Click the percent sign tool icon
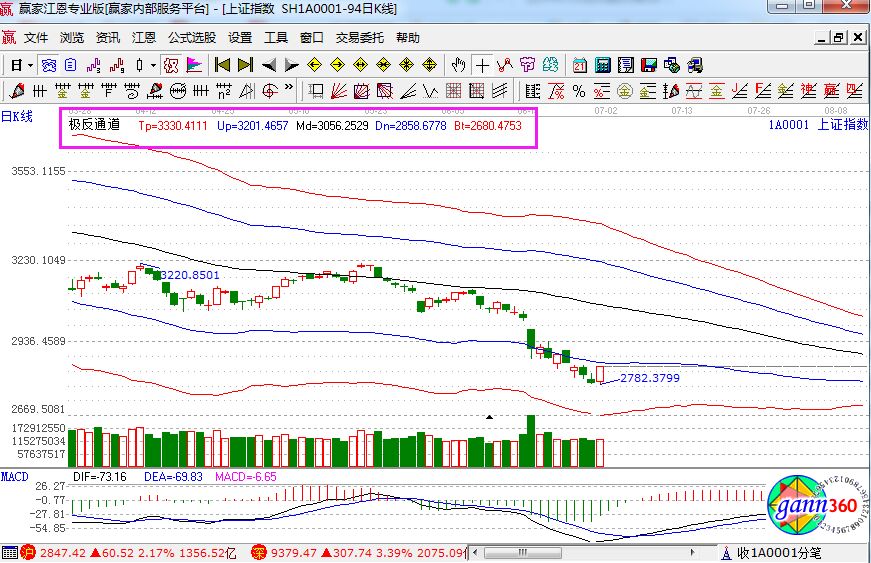Screen dimensions: 871x563 [579, 91]
